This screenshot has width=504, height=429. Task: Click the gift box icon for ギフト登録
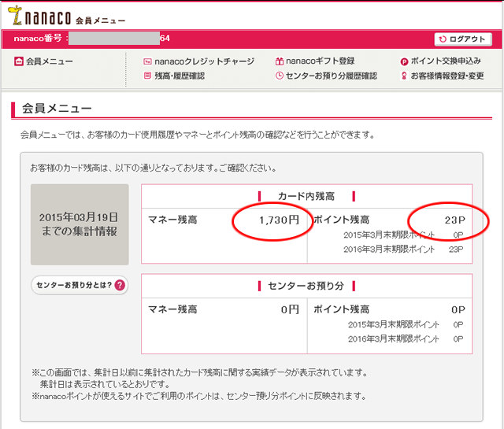(280, 61)
